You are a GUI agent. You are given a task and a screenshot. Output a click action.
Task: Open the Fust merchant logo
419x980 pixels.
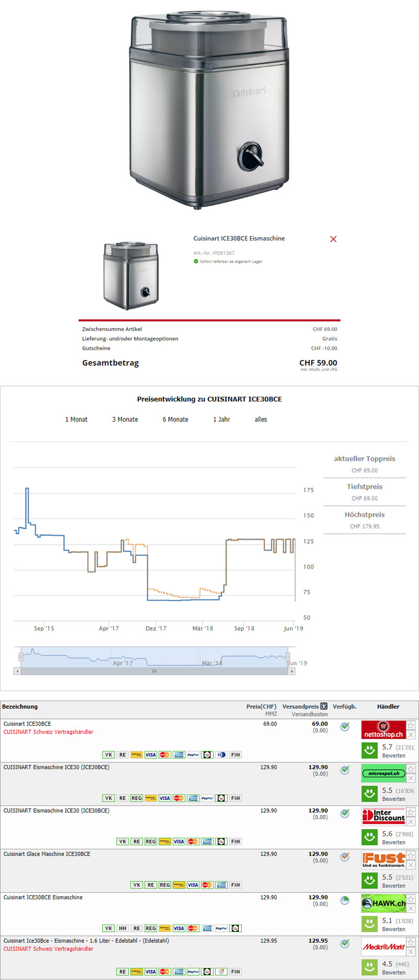pos(383,860)
